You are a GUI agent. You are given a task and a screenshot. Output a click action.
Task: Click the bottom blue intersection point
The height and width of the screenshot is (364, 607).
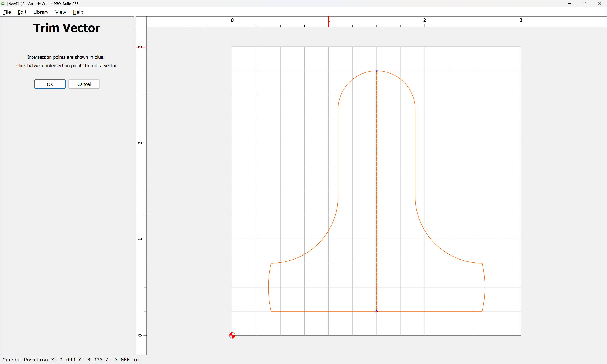coord(377,311)
